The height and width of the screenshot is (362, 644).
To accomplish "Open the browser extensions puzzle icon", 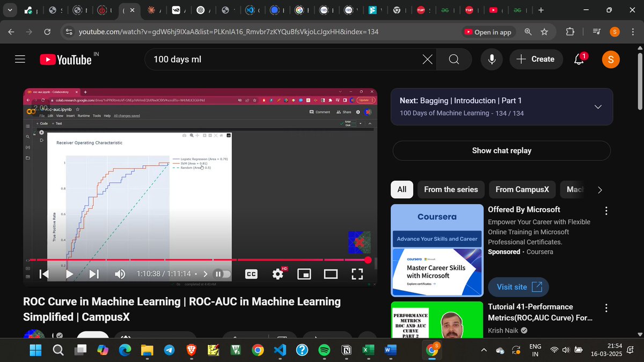I will pyautogui.click(x=570, y=32).
